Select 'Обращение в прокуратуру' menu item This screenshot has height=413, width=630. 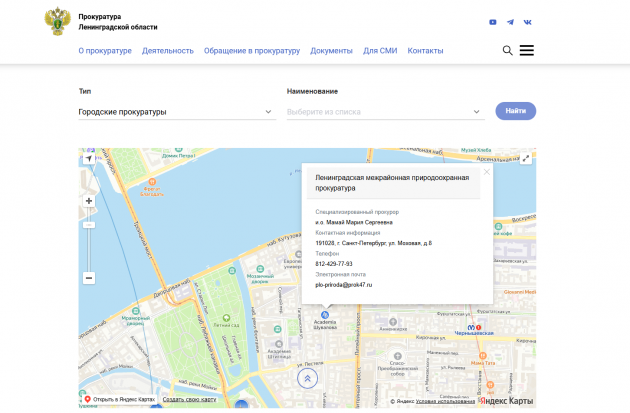pos(252,51)
